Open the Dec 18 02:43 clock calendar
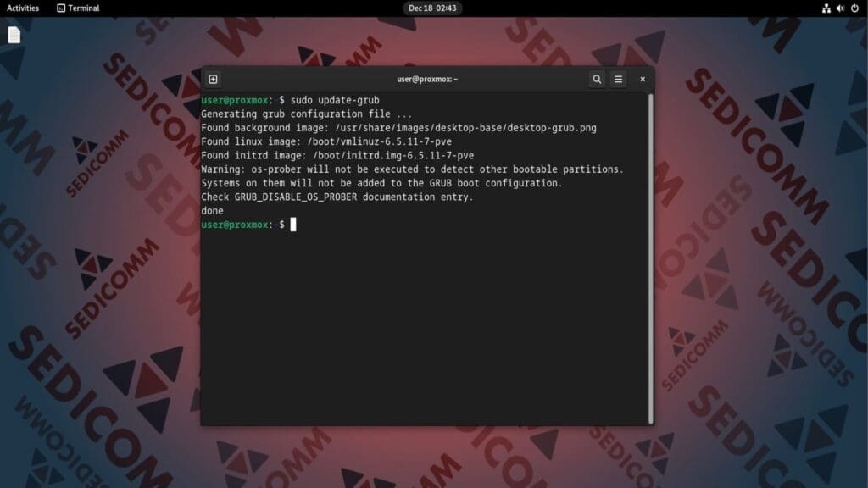The width and height of the screenshot is (868, 488). pyautogui.click(x=432, y=8)
